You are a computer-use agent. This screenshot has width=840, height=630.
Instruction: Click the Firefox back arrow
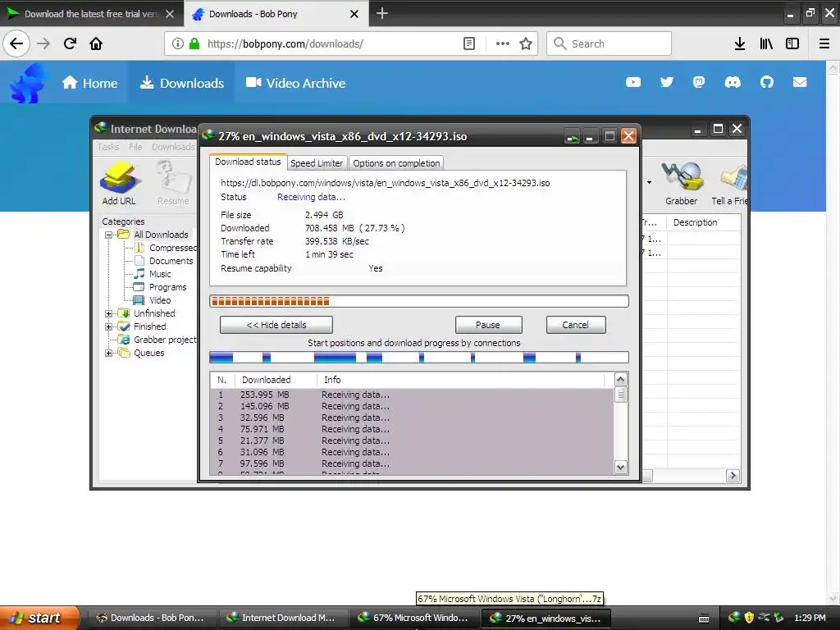point(16,43)
